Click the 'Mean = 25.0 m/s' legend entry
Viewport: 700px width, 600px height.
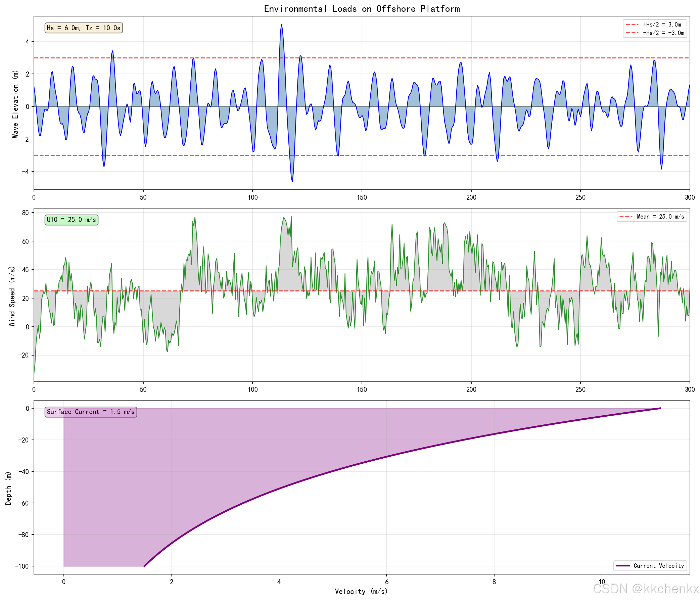660,217
